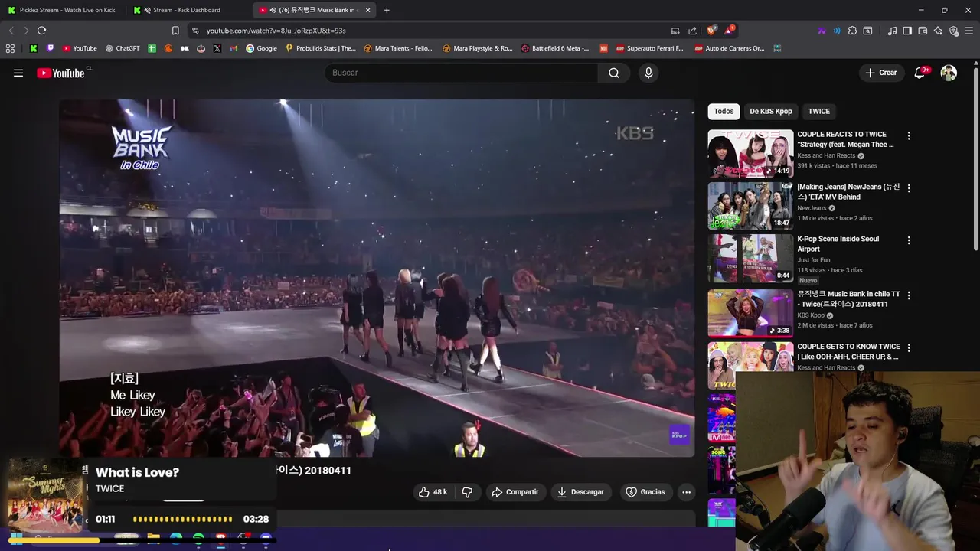Viewport: 980px width, 551px height.
Task: Open the Battlefield 6 Meta bookmark
Action: 555,48
